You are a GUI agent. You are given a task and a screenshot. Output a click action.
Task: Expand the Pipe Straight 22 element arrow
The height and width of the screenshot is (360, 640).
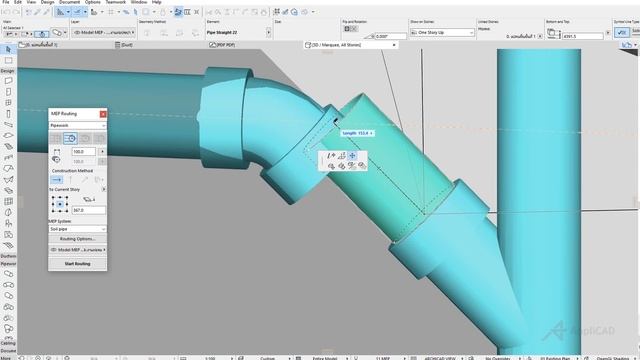pos(269,32)
